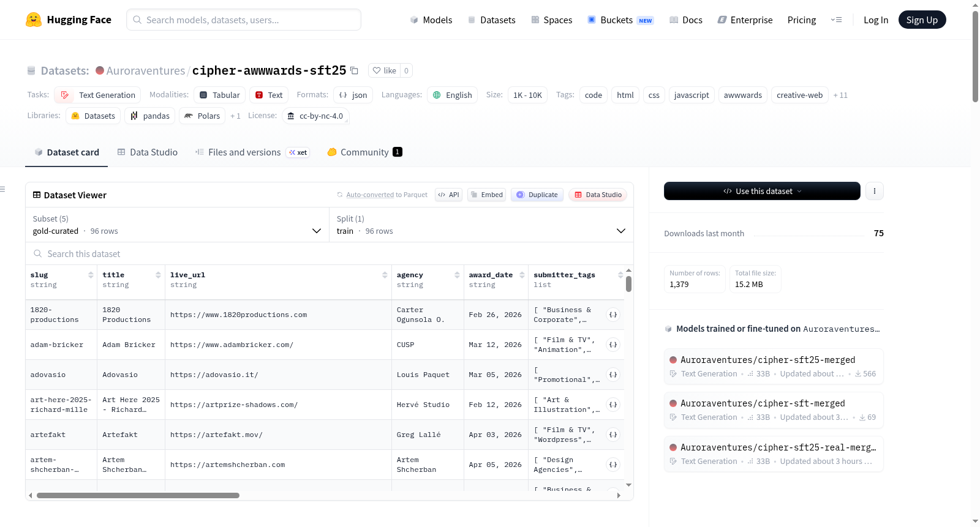Click the xet badge on Files and versions
Screen dimensions: 980x527
tap(298, 152)
